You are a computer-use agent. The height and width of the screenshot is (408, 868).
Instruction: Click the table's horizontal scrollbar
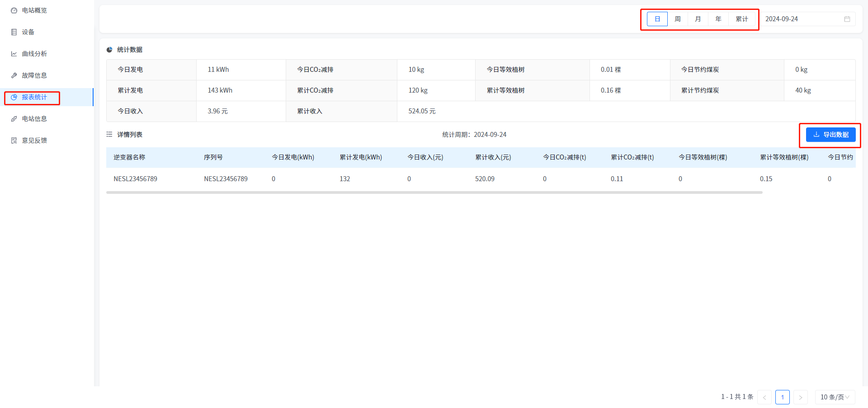click(434, 192)
